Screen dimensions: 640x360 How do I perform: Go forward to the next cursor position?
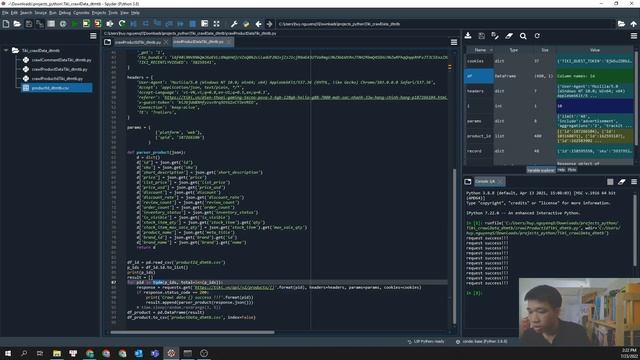269,24
